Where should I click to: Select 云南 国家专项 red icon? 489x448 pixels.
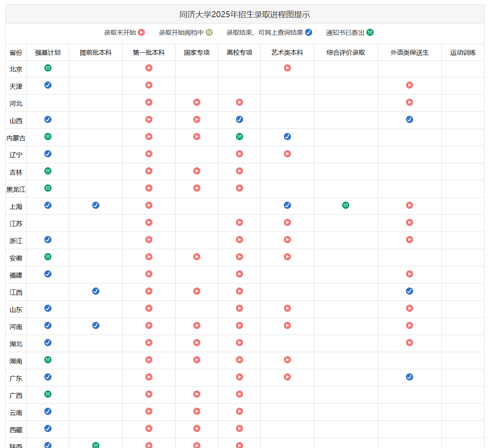197,411
